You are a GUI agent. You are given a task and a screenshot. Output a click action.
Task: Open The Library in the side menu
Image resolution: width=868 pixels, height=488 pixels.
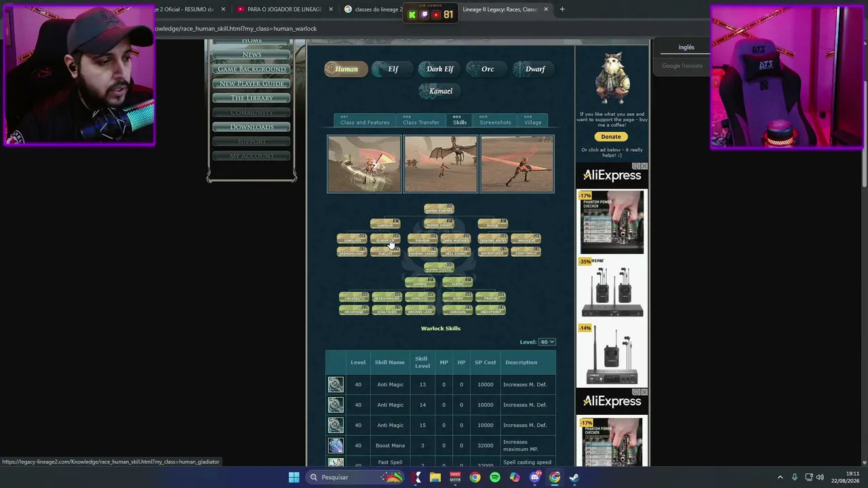pos(252,98)
